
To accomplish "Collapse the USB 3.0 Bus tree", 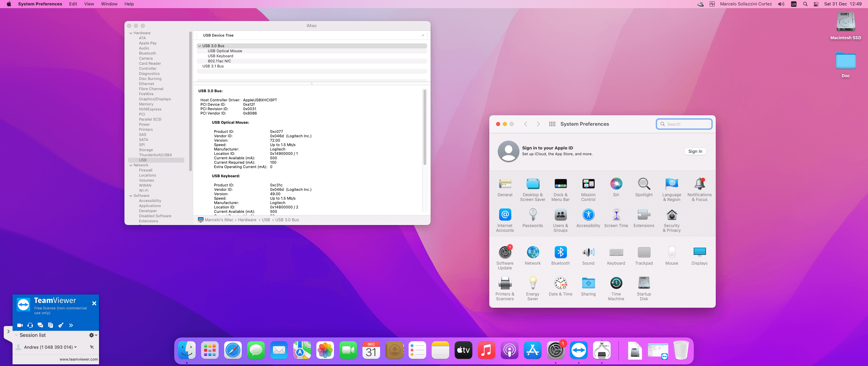I will pos(200,46).
